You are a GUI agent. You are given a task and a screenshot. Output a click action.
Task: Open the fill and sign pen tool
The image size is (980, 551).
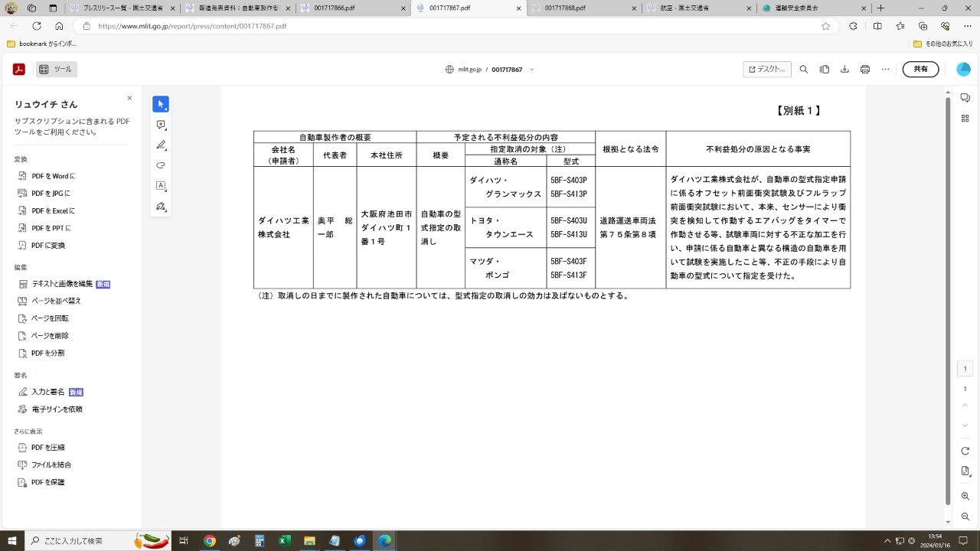pyautogui.click(x=161, y=207)
